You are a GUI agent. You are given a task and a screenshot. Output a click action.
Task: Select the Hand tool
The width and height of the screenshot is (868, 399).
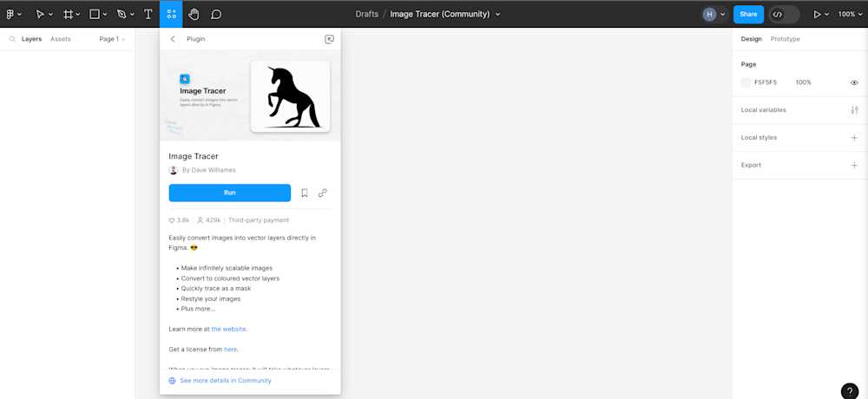tap(194, 15)
